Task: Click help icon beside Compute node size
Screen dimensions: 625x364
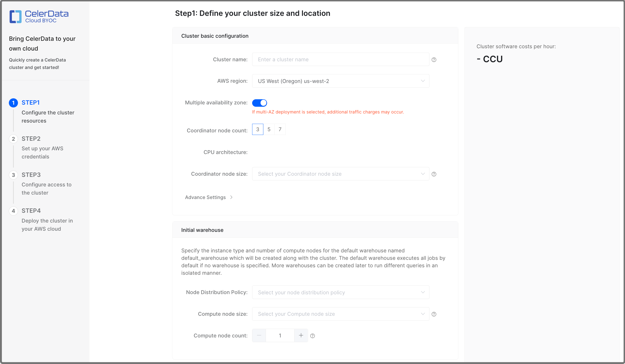Action: pos(434,314)
